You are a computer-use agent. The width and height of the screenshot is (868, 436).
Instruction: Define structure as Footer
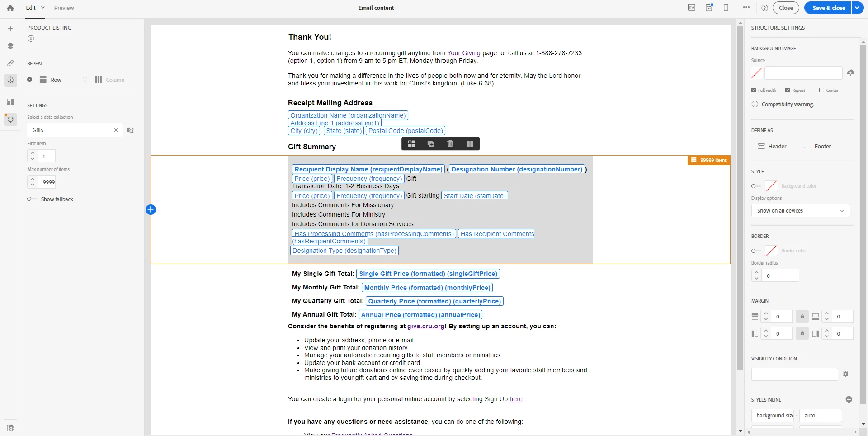(x=818, y=146)
